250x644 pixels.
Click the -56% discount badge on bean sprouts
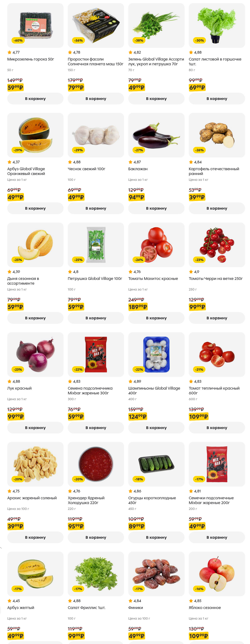(x=78, y=41)
